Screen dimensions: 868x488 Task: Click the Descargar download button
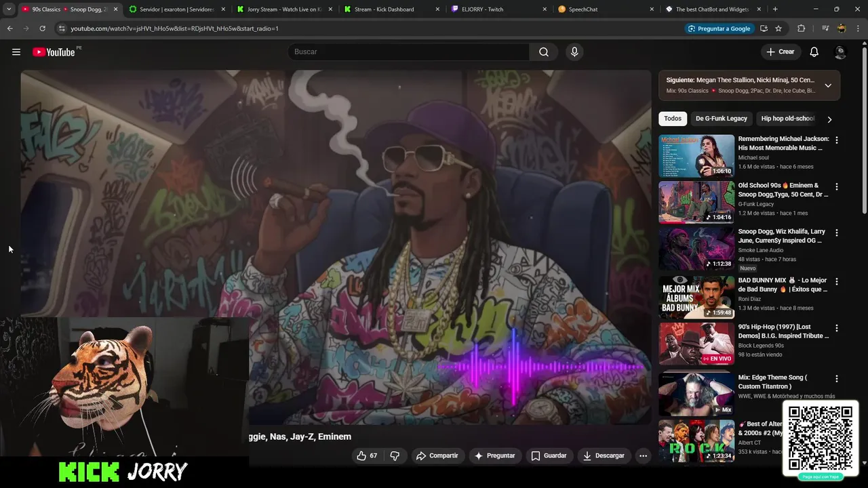click(x=603, y=455)
